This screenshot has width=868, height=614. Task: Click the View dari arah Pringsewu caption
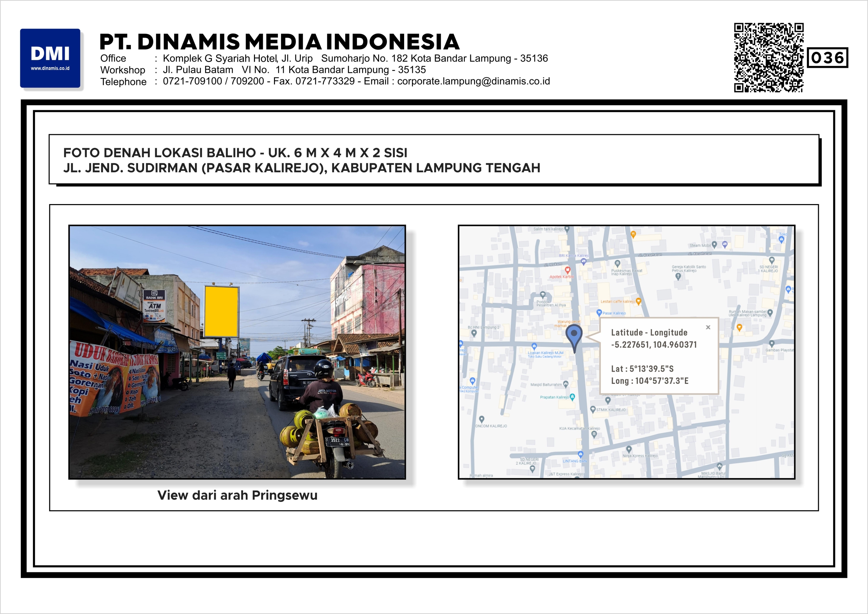[x=237, y=495]
